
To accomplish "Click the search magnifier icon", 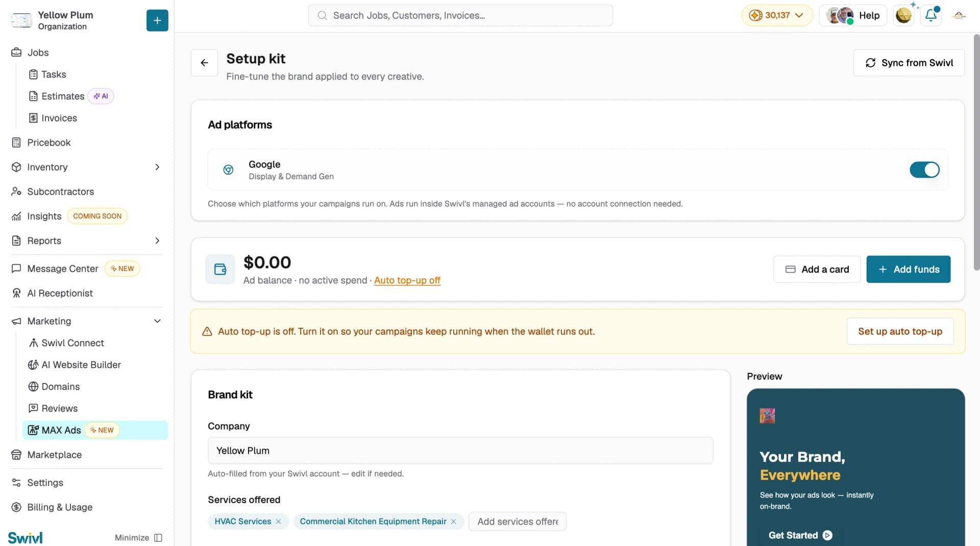I will (x=322, y=15).
